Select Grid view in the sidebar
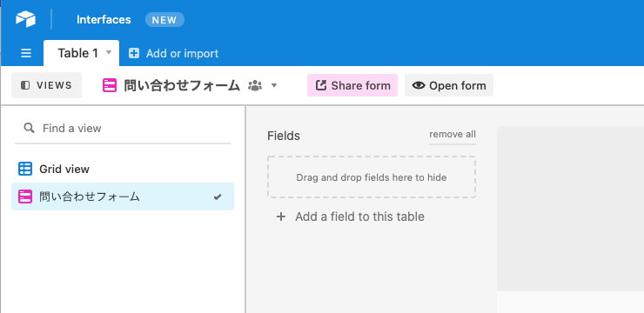 coord(123,169)
